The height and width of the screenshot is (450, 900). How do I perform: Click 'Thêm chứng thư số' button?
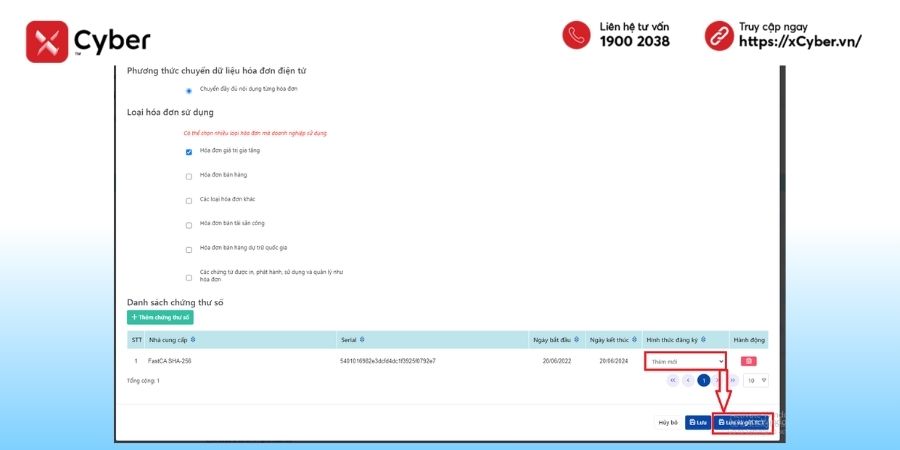160,317
